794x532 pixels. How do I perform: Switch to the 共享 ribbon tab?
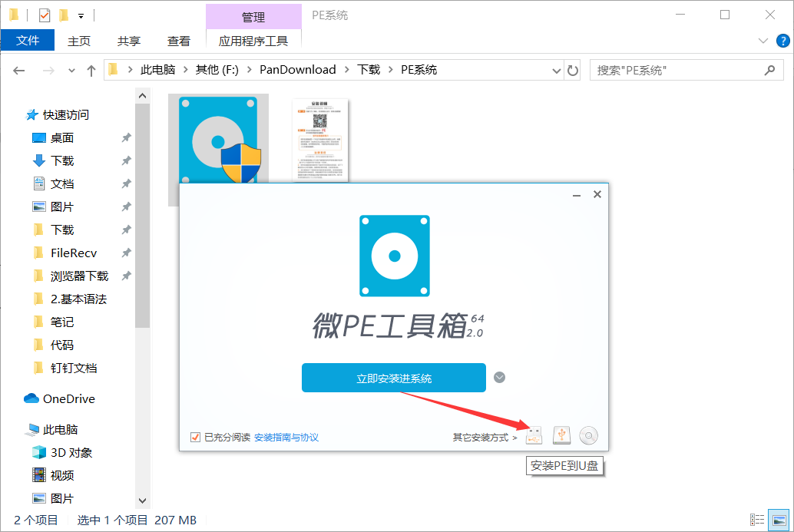pyautogui.click(x=128, y=41)
